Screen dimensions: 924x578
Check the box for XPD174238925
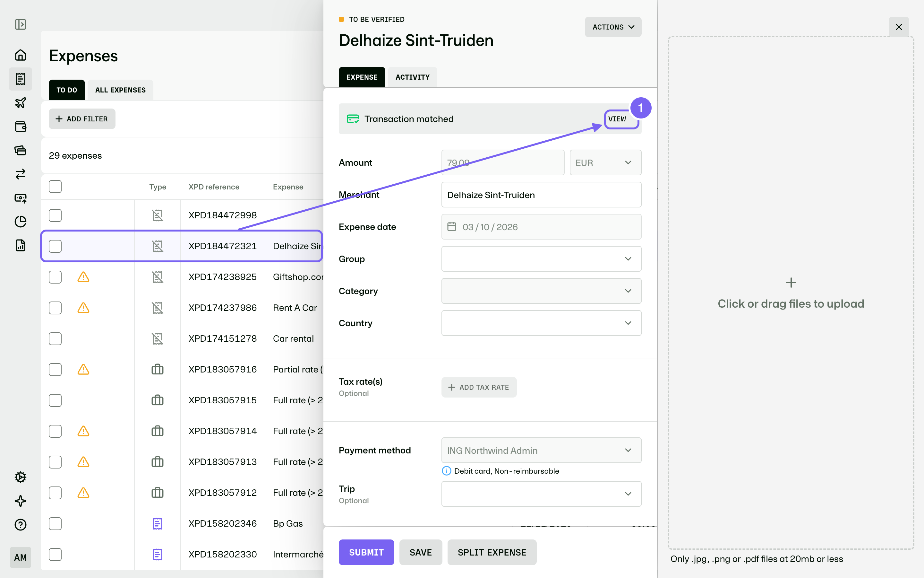pos(55,277)
